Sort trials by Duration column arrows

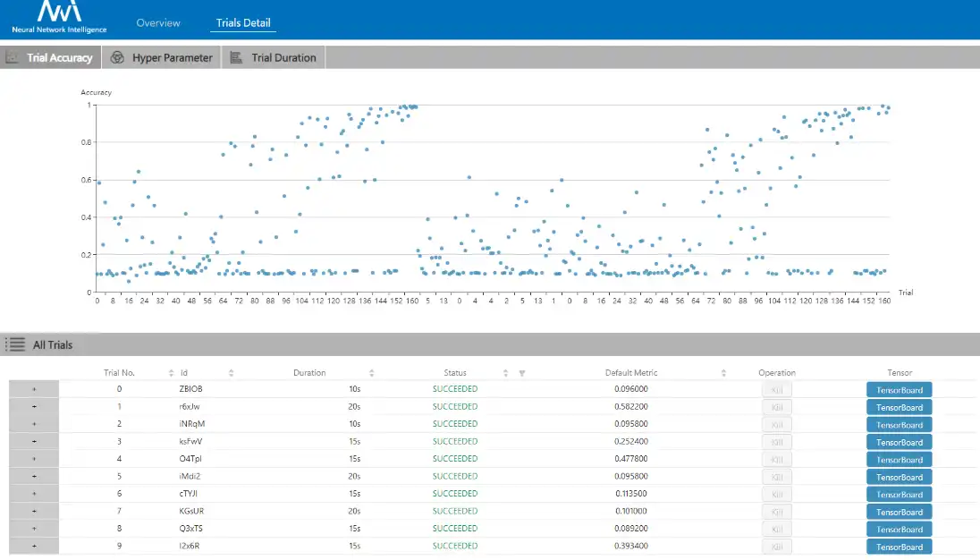coord(372,373)
